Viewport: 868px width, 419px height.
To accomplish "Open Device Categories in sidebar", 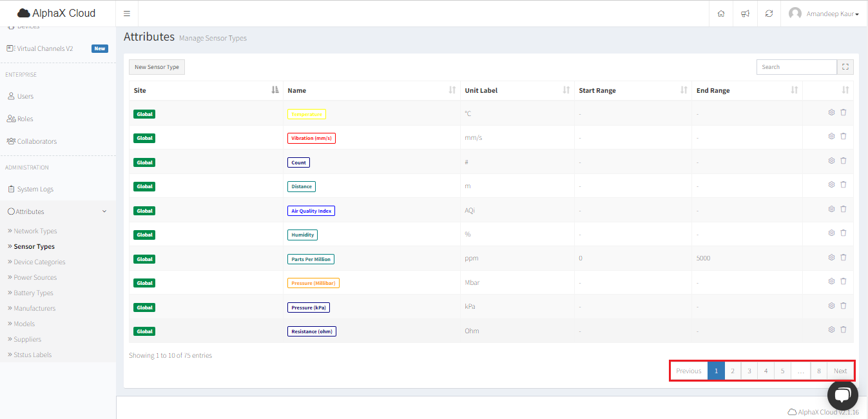I will coord(39,262).
